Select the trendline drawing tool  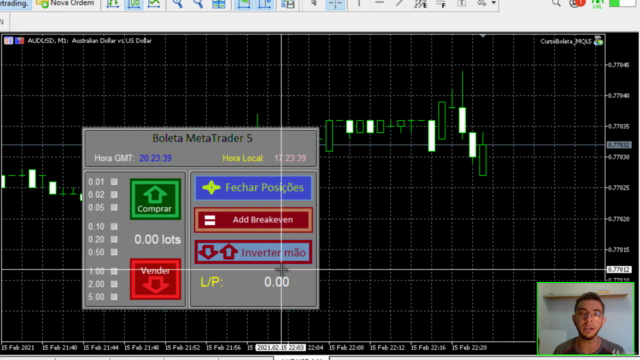point(400,4)
